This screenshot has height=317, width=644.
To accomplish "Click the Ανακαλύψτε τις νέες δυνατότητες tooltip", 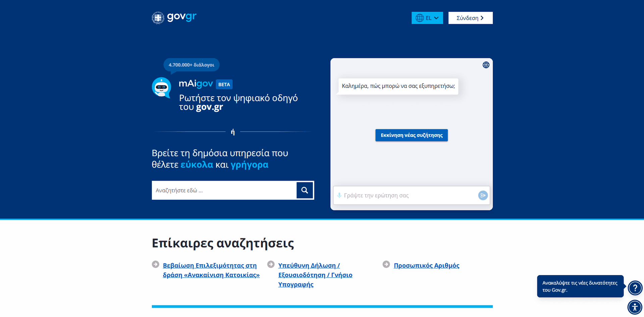I will click(580, 286).
